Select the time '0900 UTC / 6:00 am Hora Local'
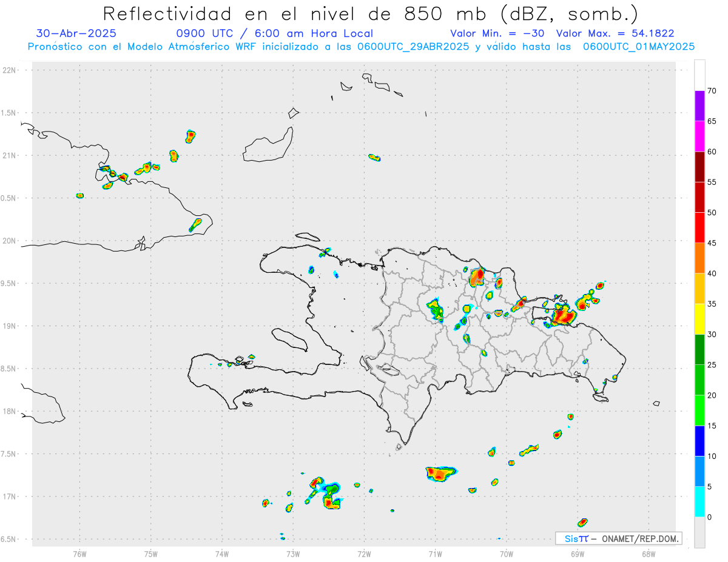 [x=275, y=33]
